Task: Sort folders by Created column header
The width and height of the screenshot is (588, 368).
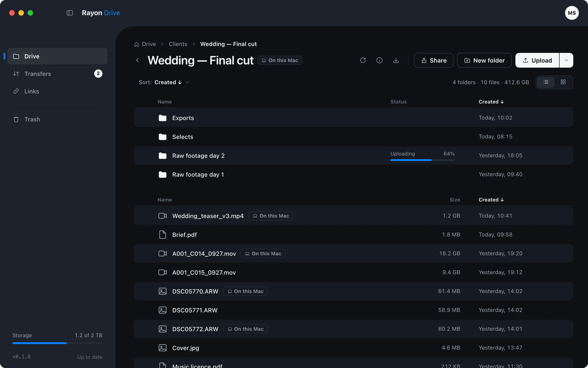Action: [491, 102]
